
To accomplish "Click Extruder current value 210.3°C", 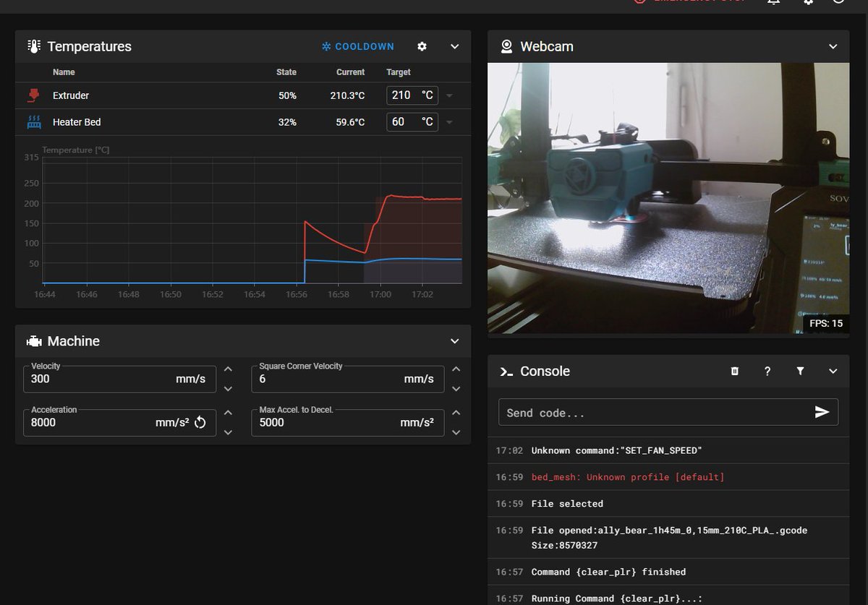I will click(348, 95).
